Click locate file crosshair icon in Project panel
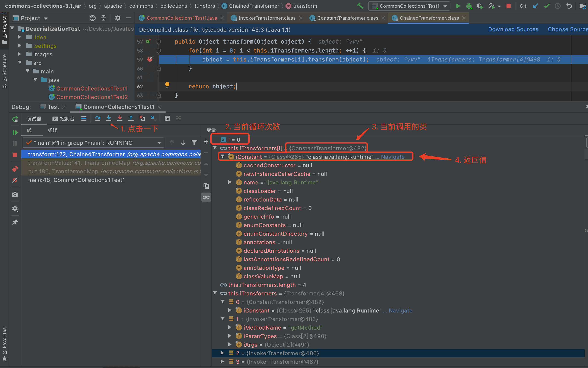 pos(92,18)
